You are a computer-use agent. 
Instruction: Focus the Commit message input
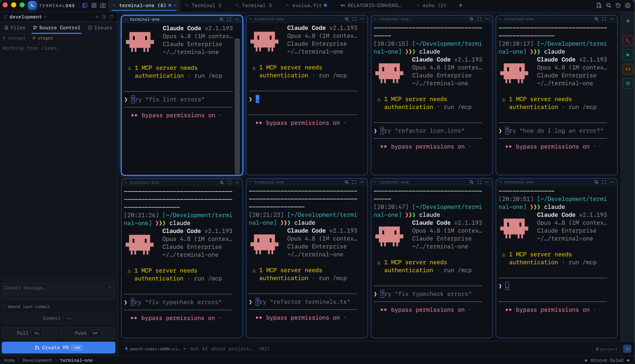coord(58,291)
